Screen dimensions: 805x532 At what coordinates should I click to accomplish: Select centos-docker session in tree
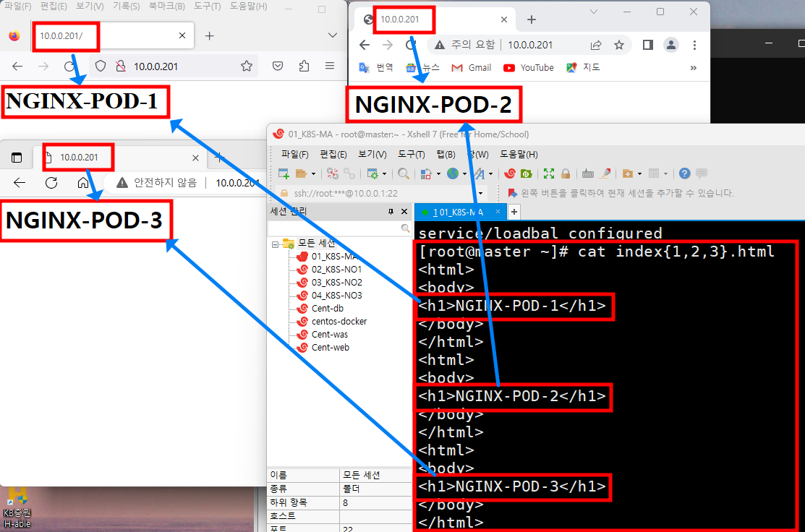point(338,321)
